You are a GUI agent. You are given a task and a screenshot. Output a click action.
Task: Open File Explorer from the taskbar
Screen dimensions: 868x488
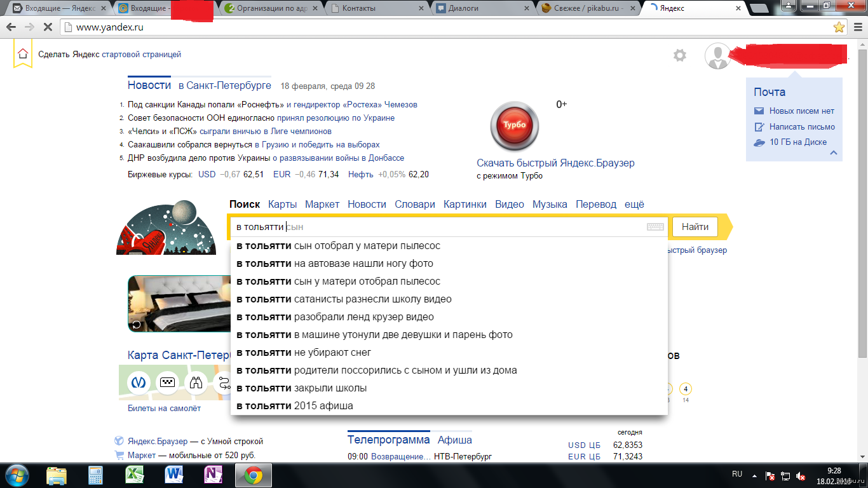(x=57, y=475)
